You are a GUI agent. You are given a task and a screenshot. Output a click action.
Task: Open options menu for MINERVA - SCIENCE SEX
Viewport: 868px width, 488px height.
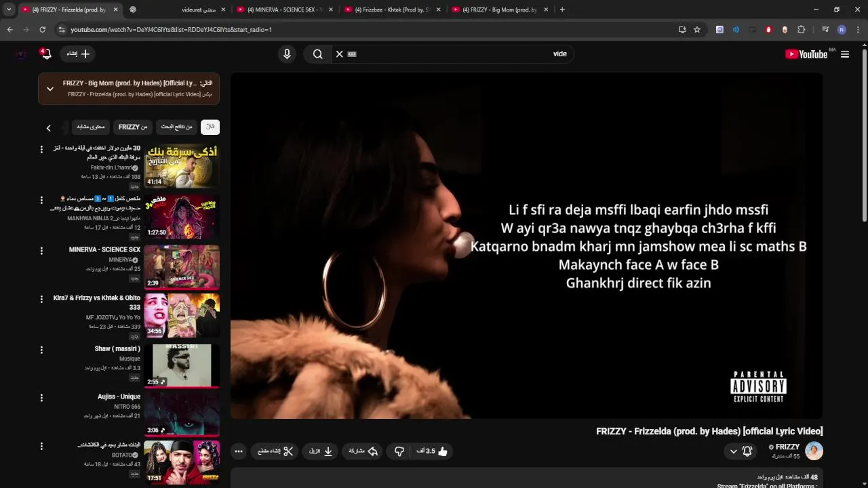(x=41, y=251)
